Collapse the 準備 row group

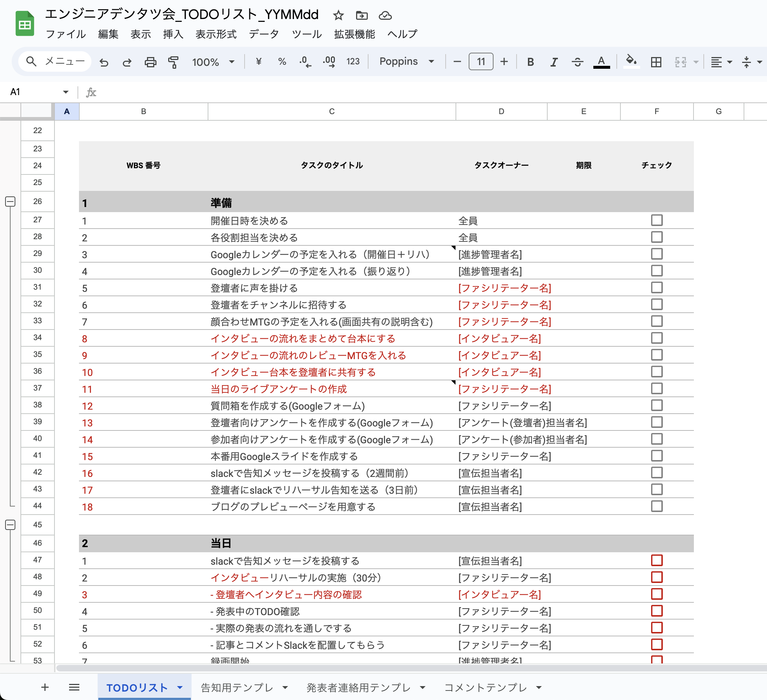[x=10, y=201]
